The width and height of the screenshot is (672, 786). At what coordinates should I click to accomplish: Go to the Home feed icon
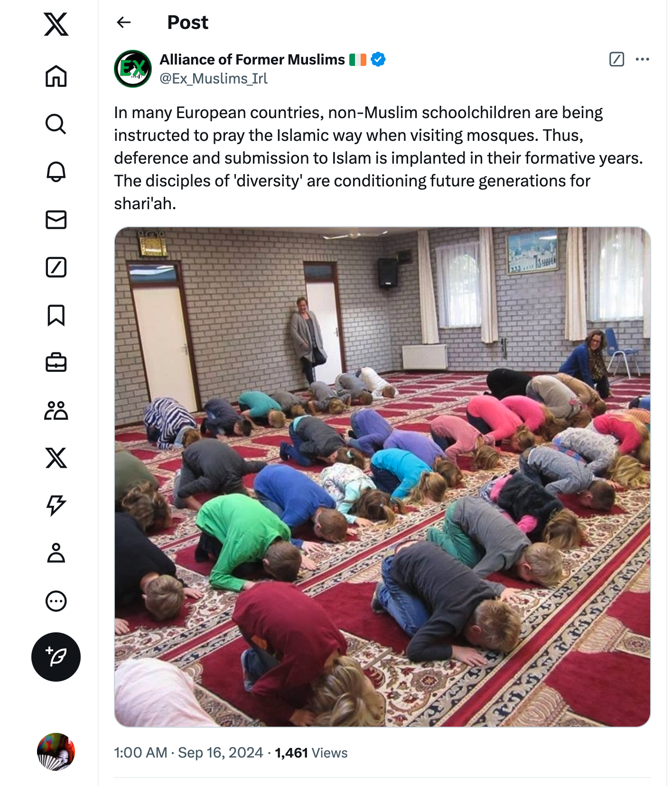56,76
